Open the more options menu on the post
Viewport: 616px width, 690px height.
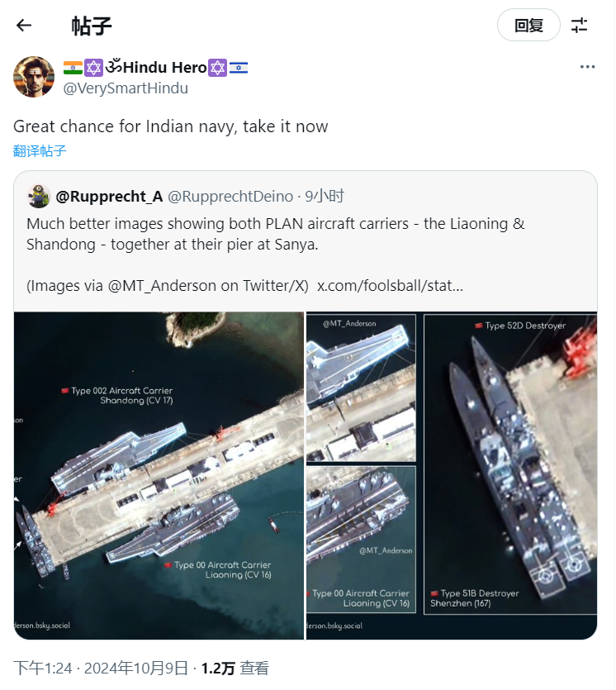click(x=586, y=66)
